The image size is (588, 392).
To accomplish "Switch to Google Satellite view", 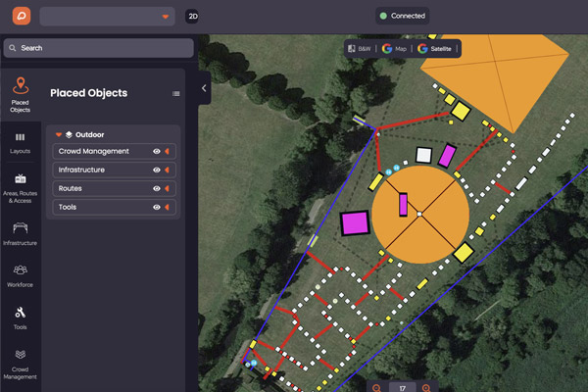I will 435,49.
